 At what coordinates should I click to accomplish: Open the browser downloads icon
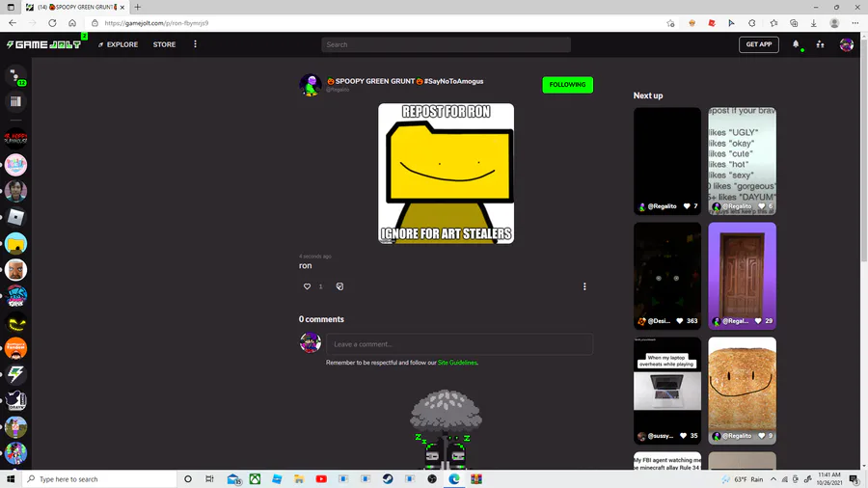814,23
